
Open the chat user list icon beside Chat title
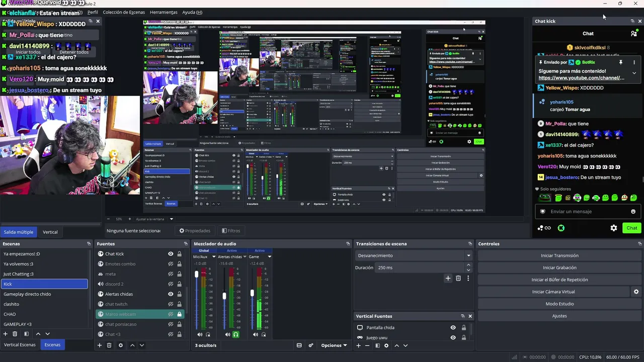tap(633, 34)
